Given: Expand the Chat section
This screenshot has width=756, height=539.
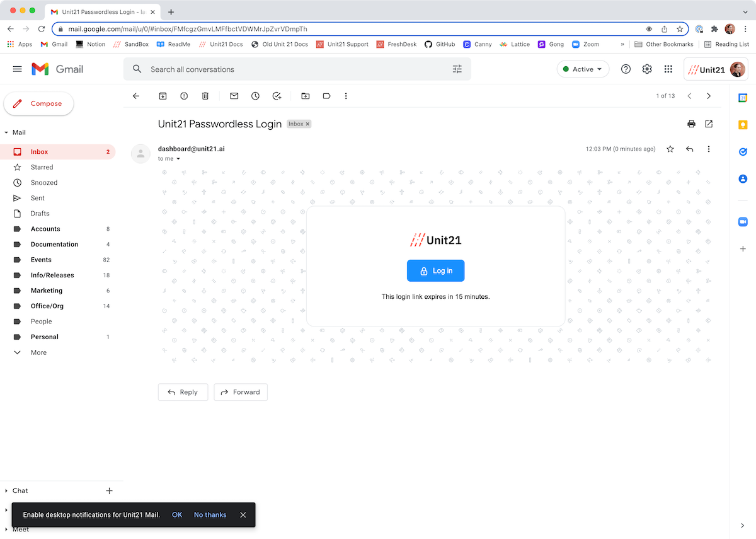Looking at the screenshot, I should pyautogui.click(x=6, y=490).
